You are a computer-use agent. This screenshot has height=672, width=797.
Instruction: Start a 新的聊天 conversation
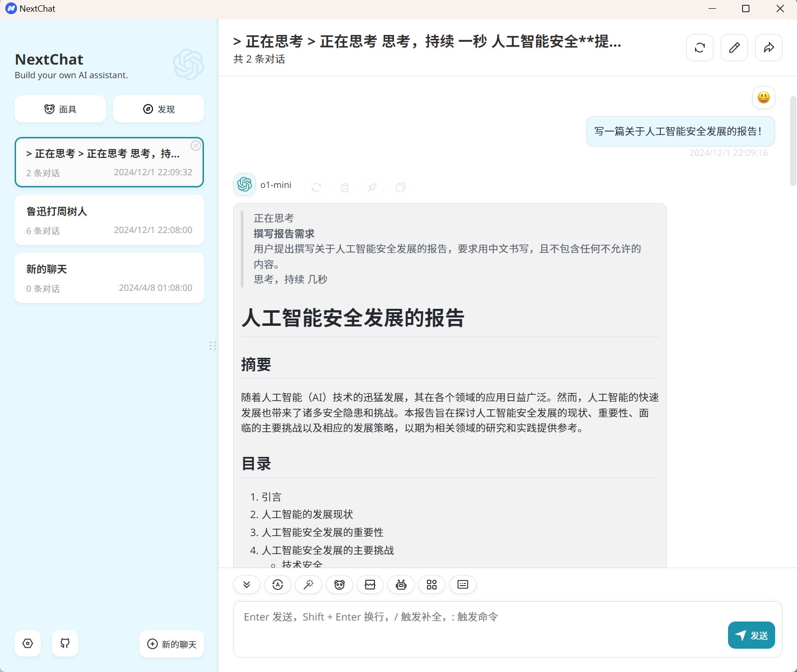click(171, 644)
